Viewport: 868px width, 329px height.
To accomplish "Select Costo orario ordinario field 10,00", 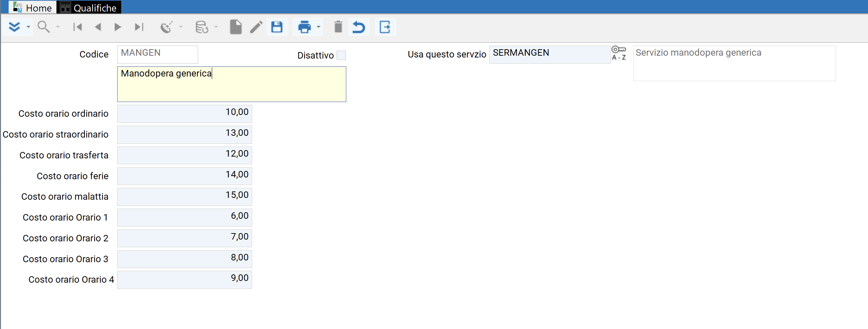I will coord(184,113).
